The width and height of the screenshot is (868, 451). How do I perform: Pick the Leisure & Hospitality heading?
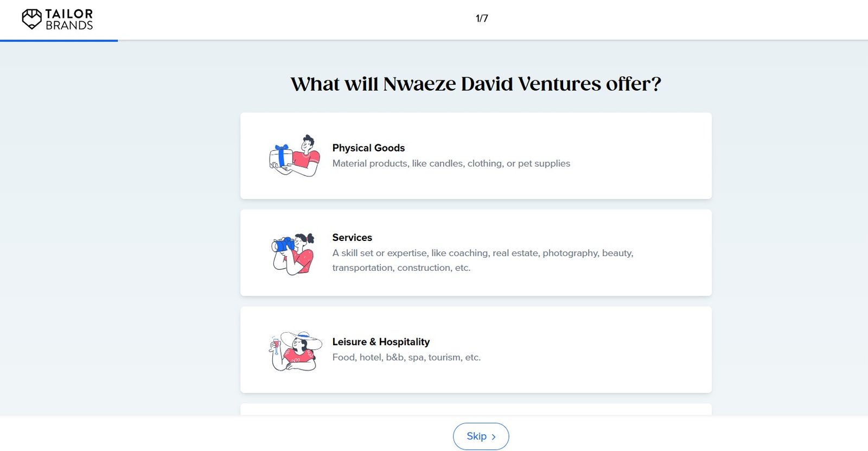click(x=381, y=341)
